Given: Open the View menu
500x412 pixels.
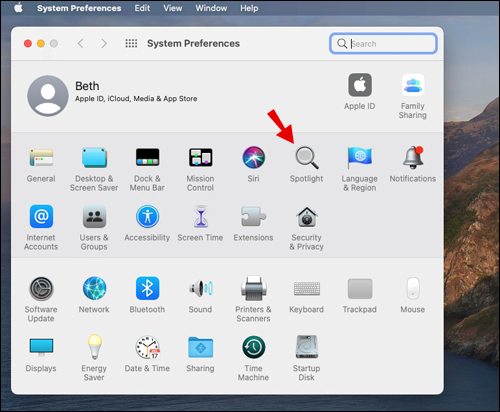Looking at the screenshot, I should point(173,8).
